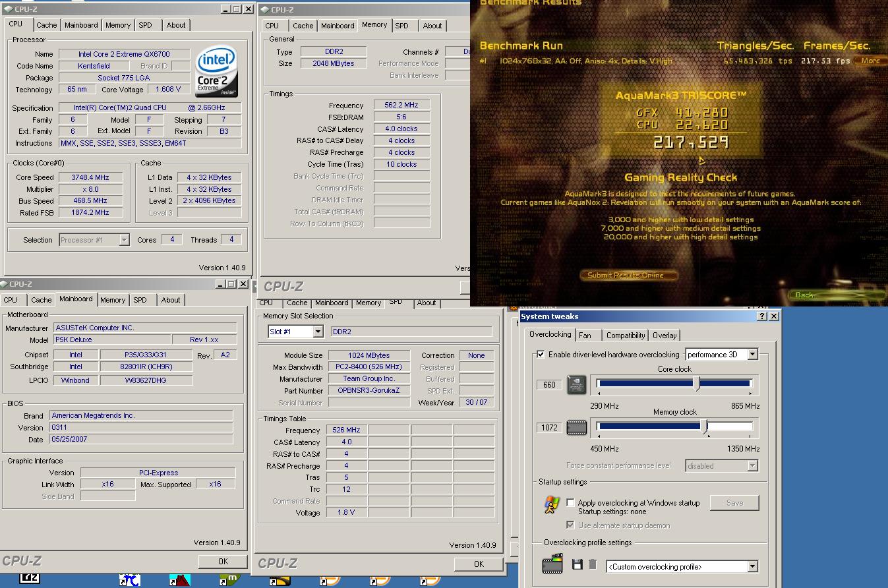This screenshot has width=888, height=588.
Task: Switch to the Fan tab in System tweaks
Action: coord(585,336)
